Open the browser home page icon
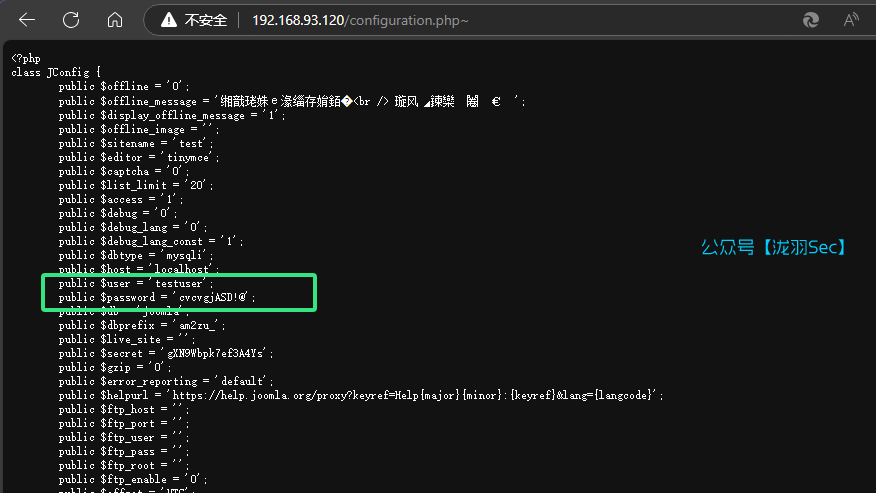876x493 pixels. 115,20
